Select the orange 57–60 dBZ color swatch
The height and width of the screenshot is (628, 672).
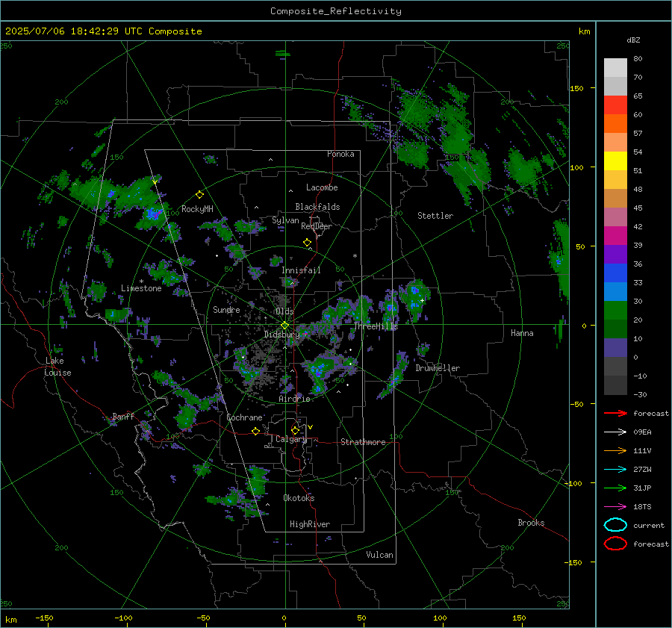coord(615,124)
